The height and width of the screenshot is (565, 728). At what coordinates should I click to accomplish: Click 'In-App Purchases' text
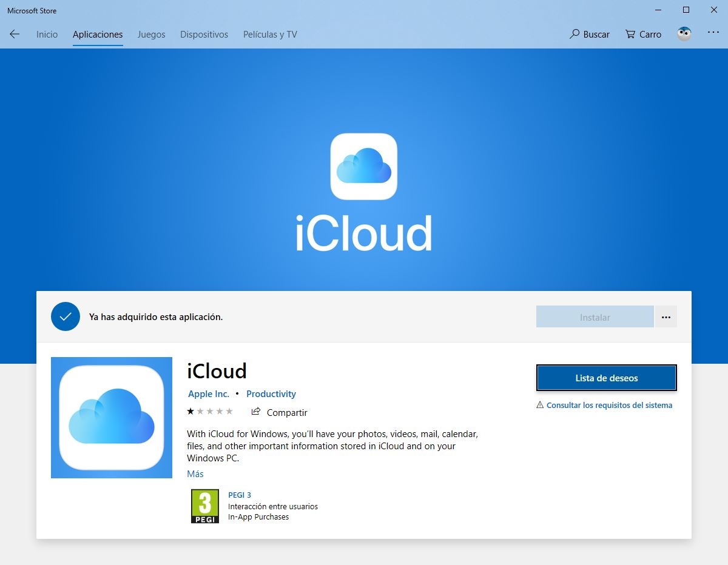tap(258, 517)
